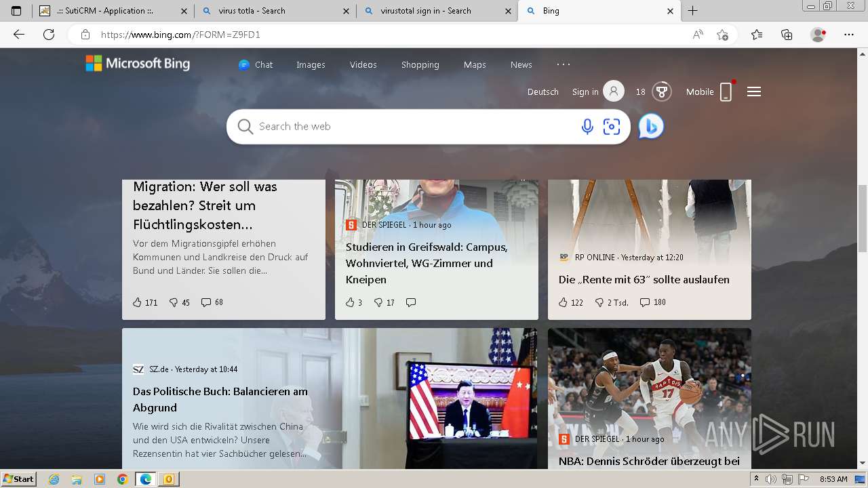Select the Bing tab
Image resolution: width=868 pixels, height=488 pixels.
(599, 11)
